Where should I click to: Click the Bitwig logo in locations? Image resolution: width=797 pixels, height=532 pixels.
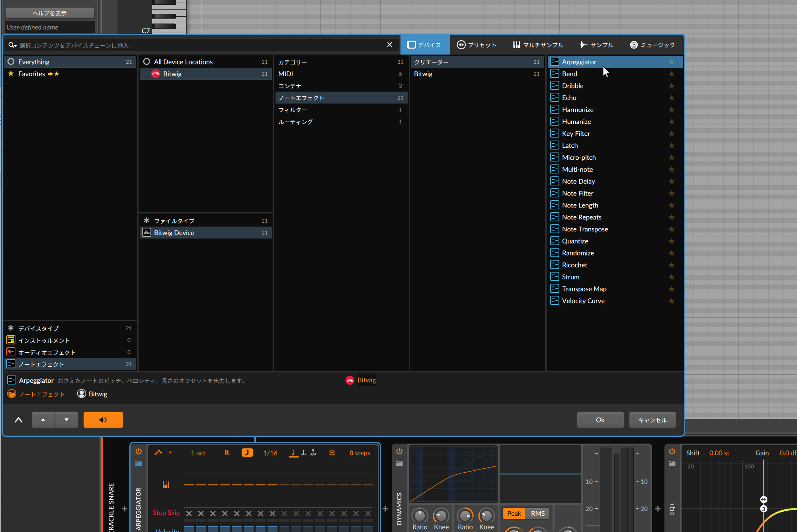click(156, 74)
